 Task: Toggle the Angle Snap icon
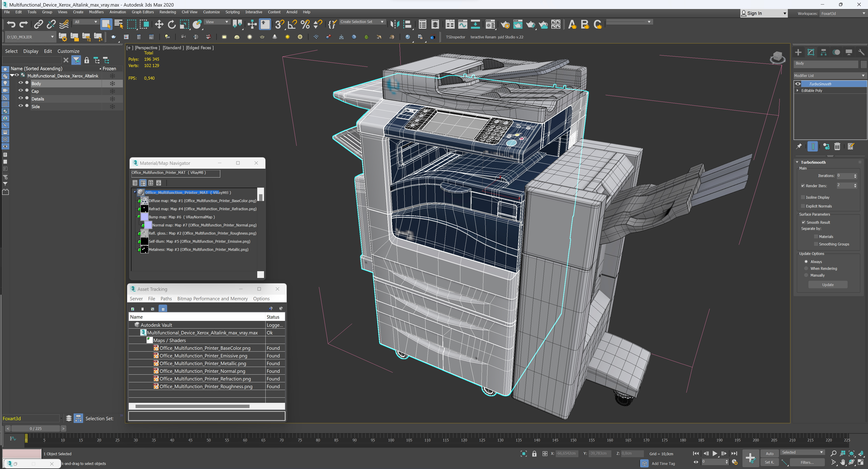pyautogui.click(x=292, y=24)
